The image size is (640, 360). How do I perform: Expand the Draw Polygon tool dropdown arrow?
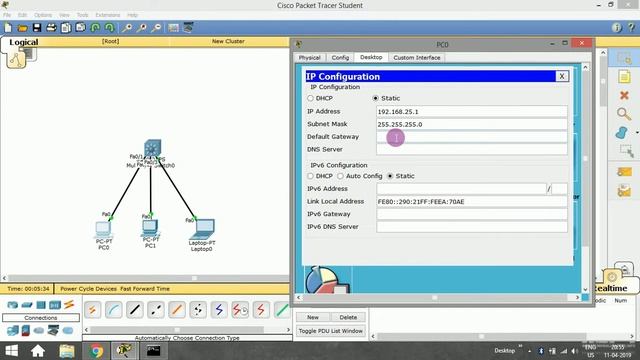coord(637,133)
